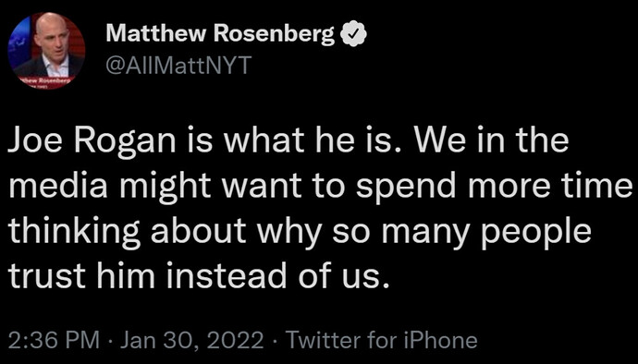
Task: Open the 2:36 PM timestamp
Action: [x=54, y=340]
